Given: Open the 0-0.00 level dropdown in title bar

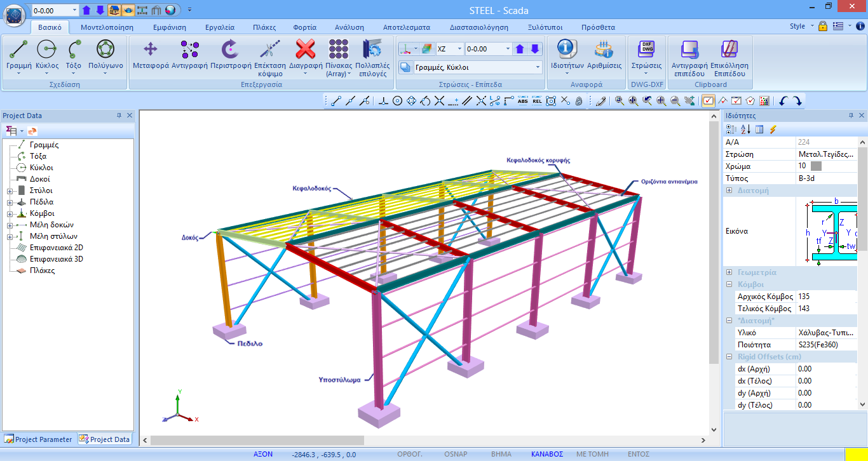Looking at the screenshot, I should 75,10.
